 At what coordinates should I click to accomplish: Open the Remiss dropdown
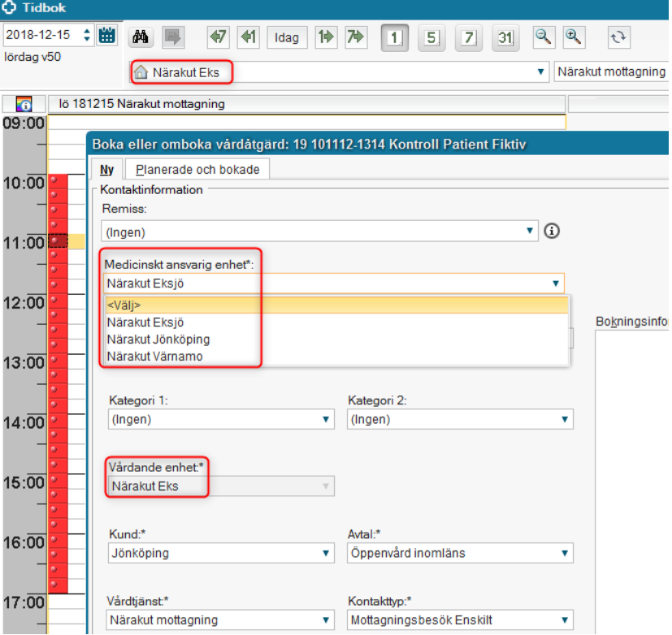tap(320, 232)
